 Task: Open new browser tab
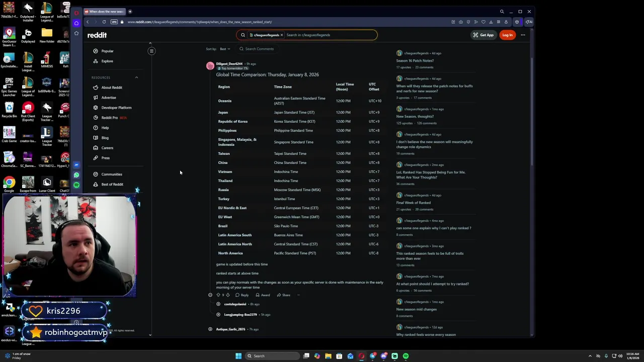[x=130, y=12]
